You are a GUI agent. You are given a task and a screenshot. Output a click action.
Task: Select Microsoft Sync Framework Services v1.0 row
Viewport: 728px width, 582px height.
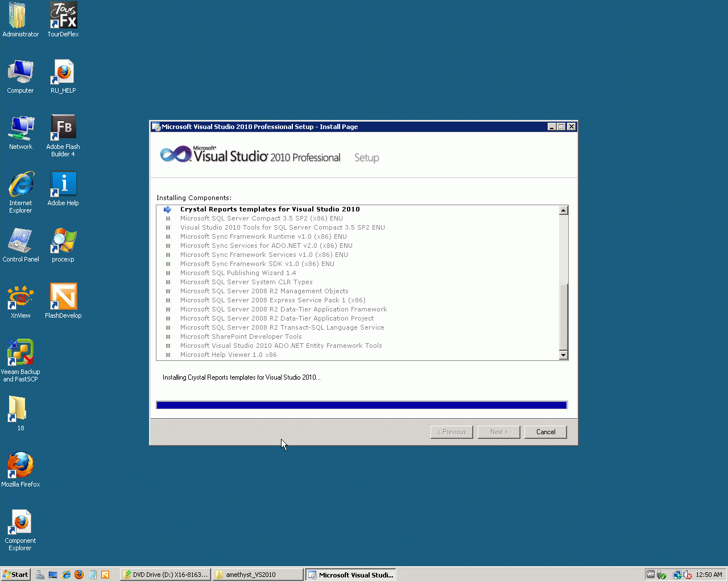click(264, 255)
